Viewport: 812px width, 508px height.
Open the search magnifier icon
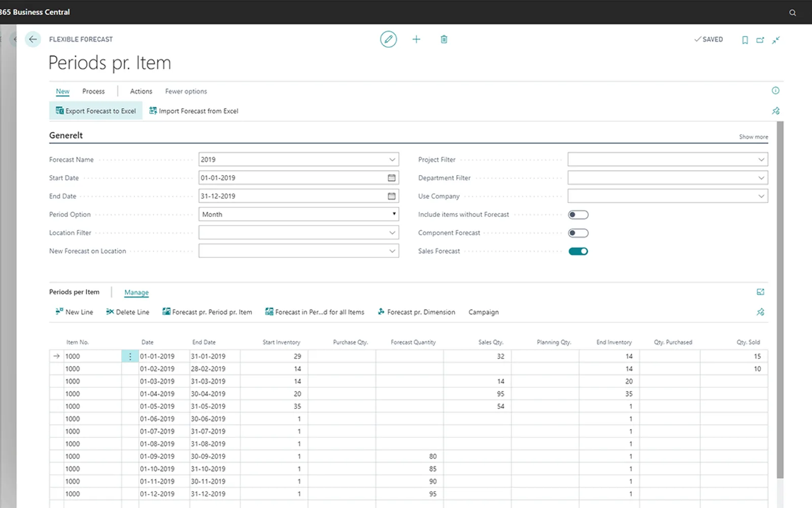click(x=793, y=13)
